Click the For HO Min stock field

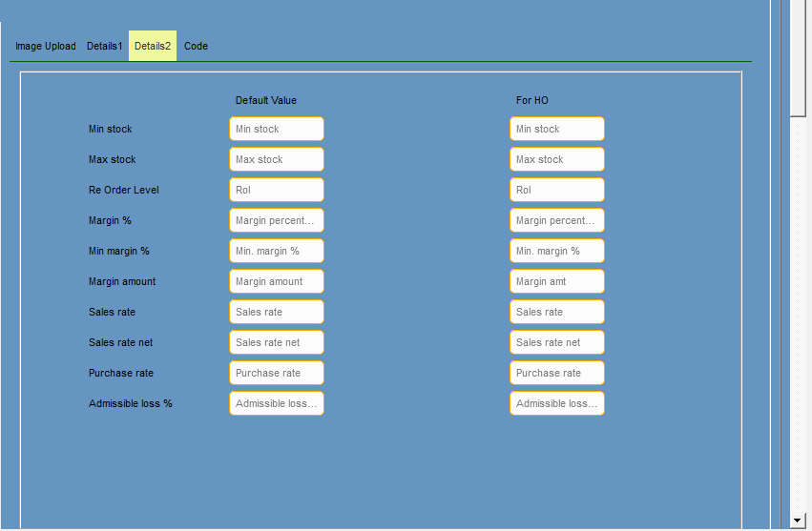pos(557,129)
